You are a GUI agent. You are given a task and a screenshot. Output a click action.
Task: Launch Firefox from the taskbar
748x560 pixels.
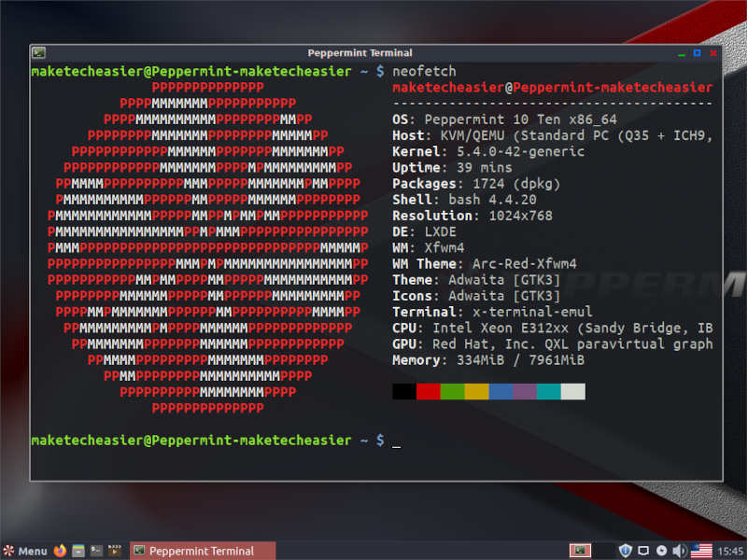[59, 551]
